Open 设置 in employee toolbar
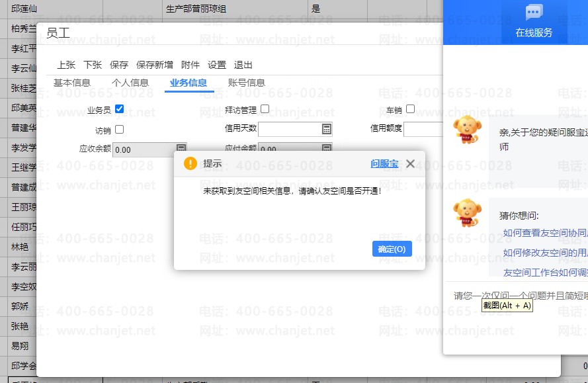Screen dimensions: 588x383 pos(217,65)
